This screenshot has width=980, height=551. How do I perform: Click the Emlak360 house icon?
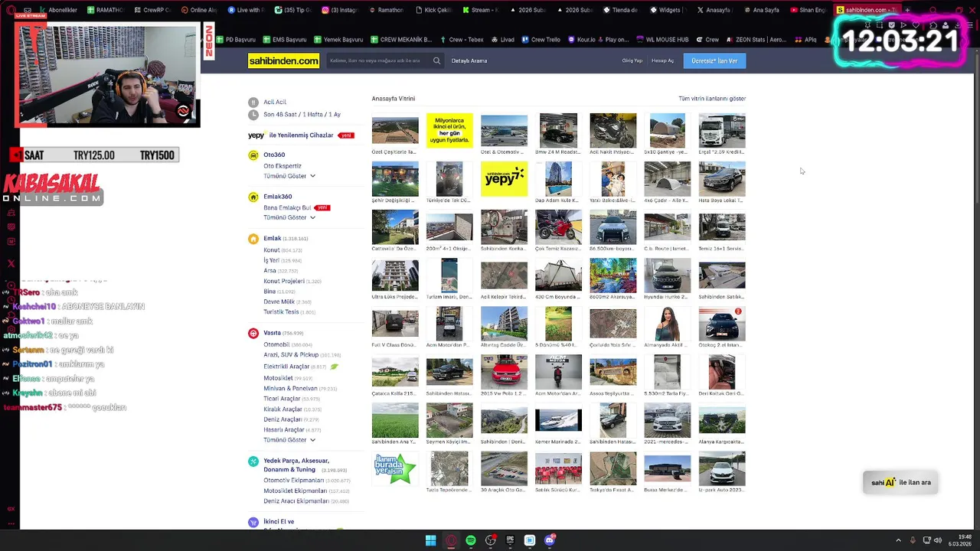click(253, 197)
